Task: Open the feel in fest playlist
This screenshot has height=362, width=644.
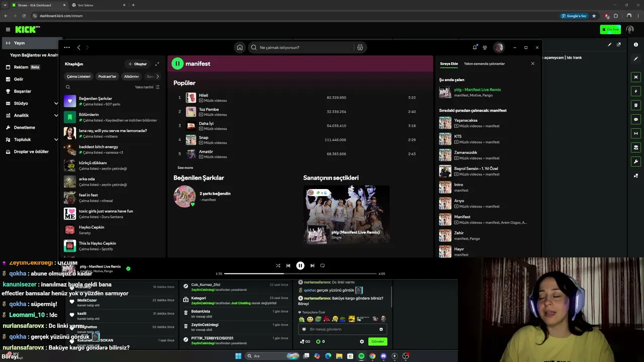Action: 113,198
